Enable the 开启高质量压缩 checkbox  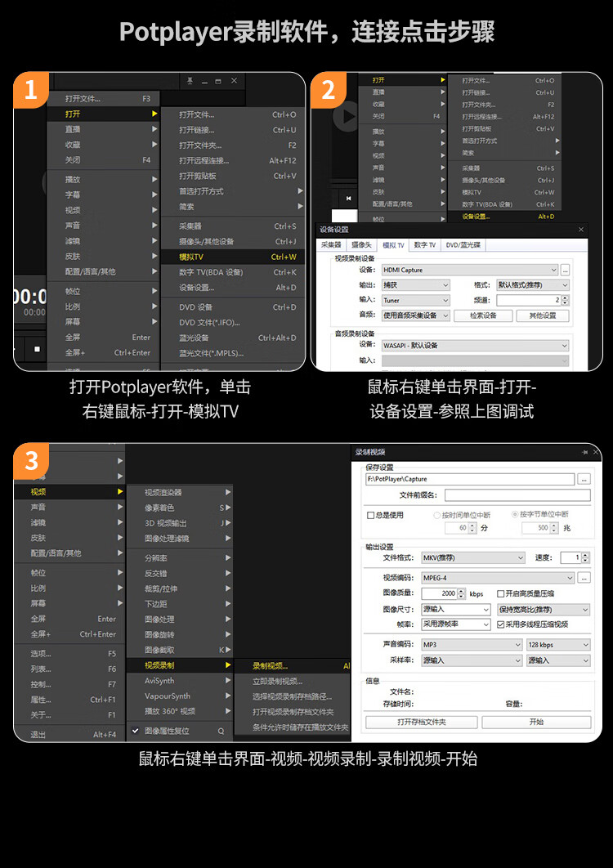coord(500,593)
